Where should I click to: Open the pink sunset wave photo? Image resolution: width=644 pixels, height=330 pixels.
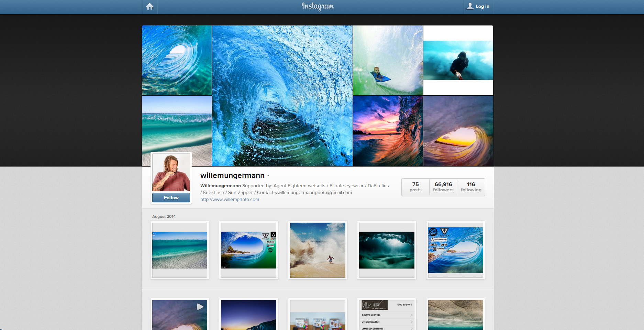388,131
